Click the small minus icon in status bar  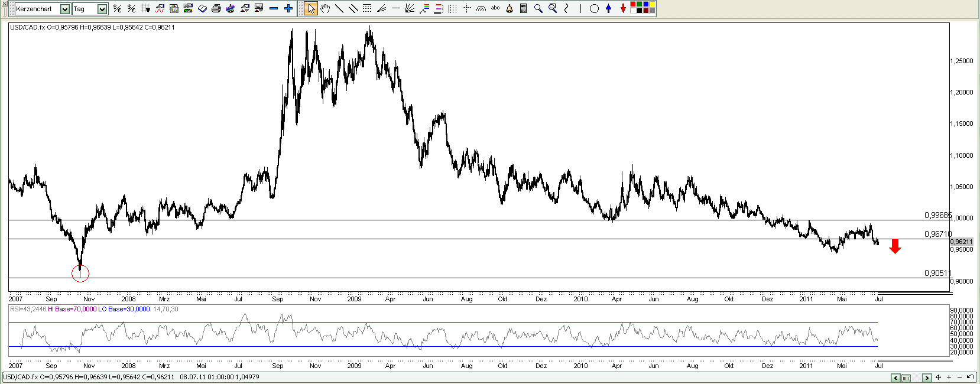pyautogui.click(x=959, y=377)
